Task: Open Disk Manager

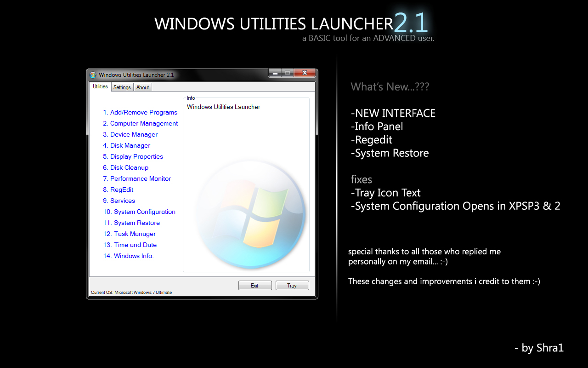Action: pyautogui.click(x=126, y=145)
